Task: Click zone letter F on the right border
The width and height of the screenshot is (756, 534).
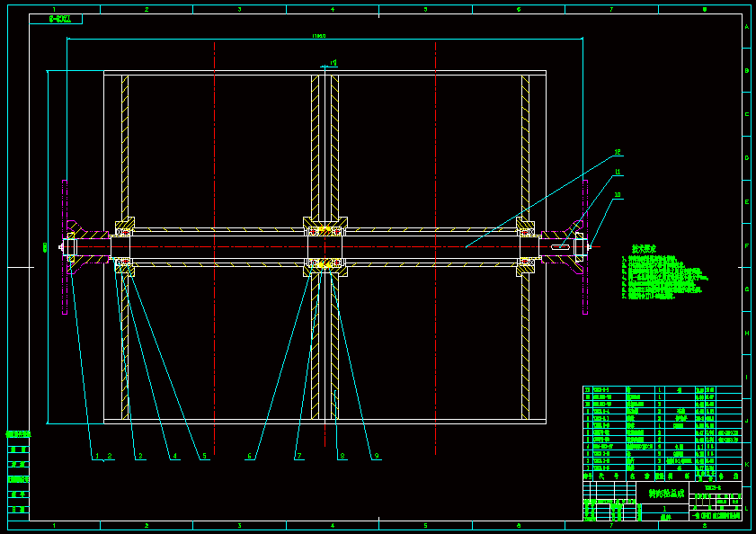Action: pyautogui.click(x=747, y=244)
